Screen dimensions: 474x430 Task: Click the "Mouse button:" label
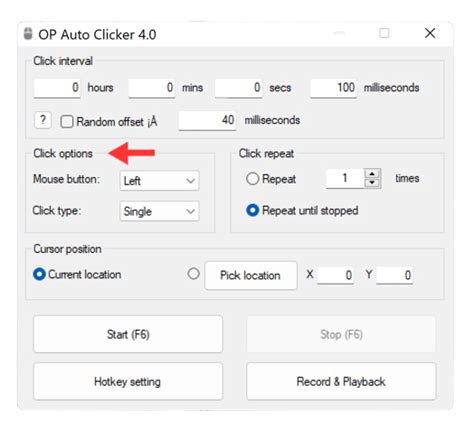(66, 179)
